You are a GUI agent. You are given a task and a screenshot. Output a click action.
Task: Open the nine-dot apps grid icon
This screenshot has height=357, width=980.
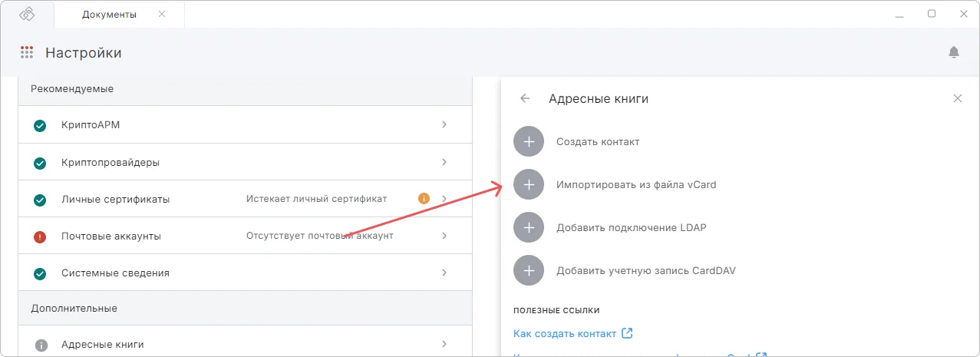coord(27,53)
